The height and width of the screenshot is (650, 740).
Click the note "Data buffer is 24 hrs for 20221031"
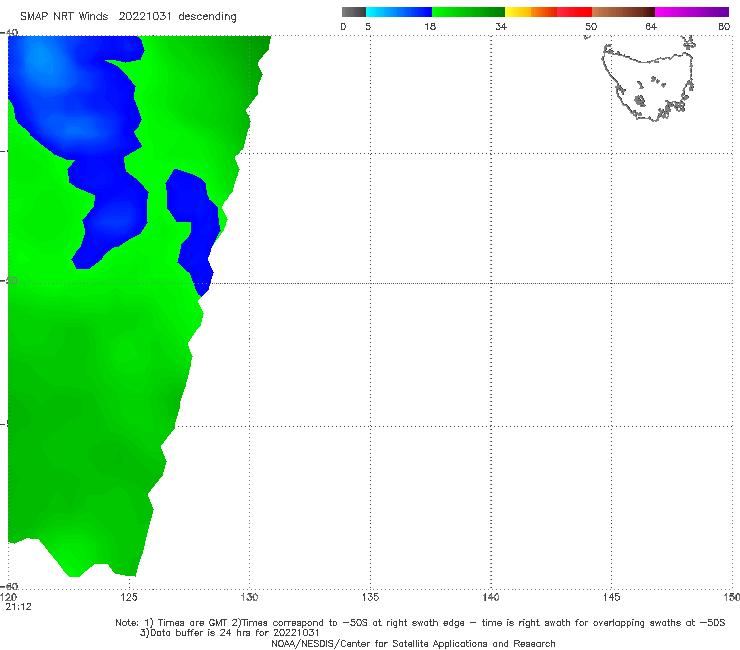(230, 633)
